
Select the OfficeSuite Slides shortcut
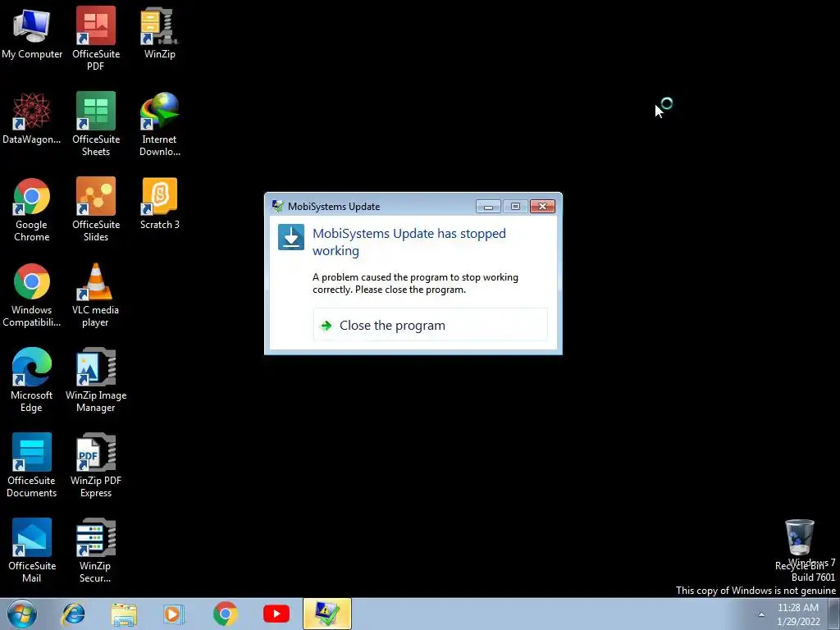click(x=96, y=210)
